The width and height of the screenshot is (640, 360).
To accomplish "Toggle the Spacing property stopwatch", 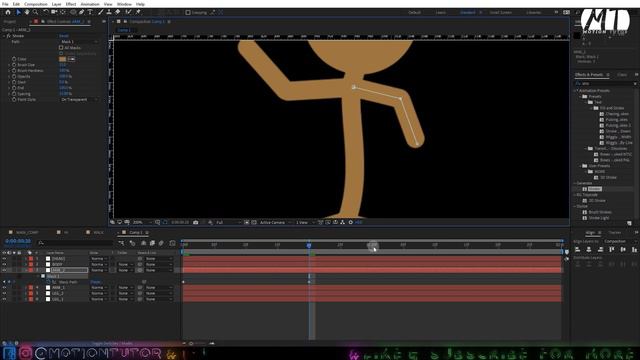I will (14, 94).
